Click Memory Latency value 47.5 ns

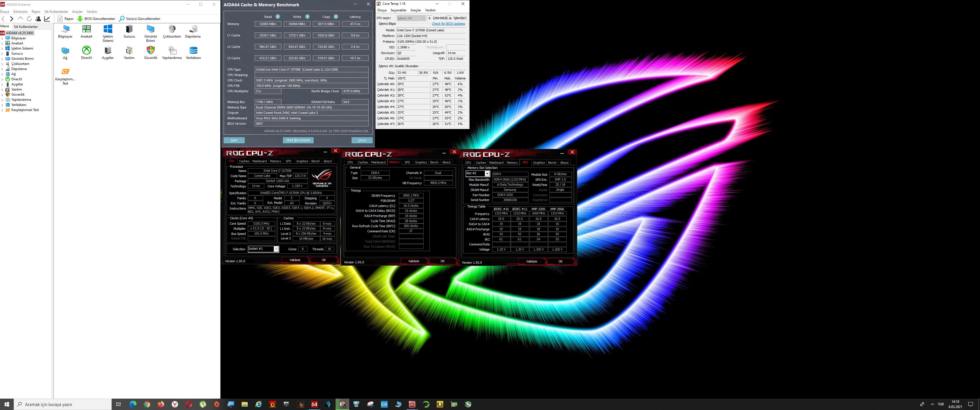pos(355,24)
